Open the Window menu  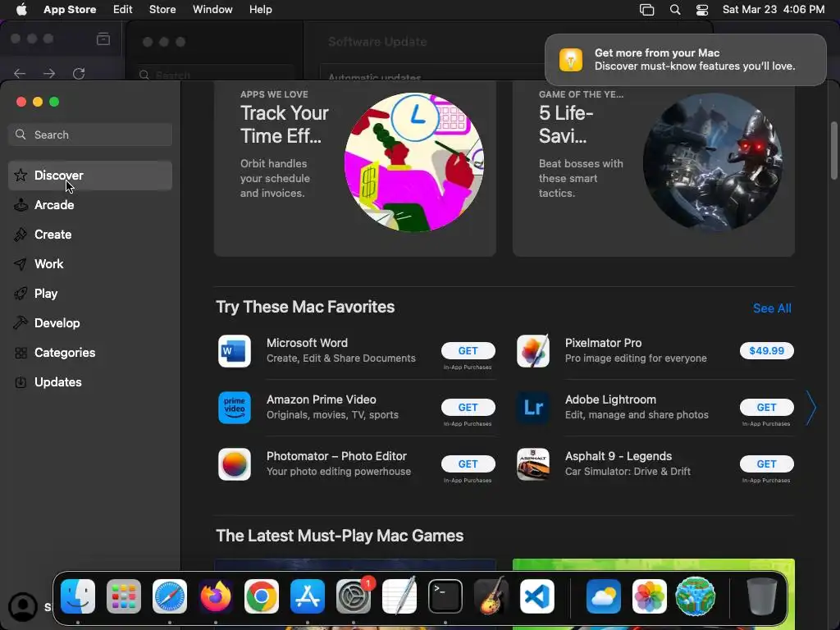point(212,10)
